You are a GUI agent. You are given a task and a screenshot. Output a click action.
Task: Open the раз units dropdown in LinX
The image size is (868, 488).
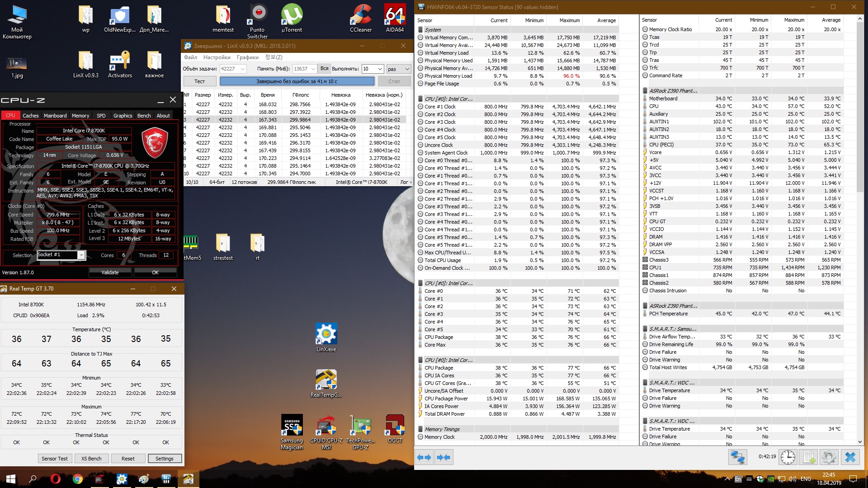[x=407, y=69]
